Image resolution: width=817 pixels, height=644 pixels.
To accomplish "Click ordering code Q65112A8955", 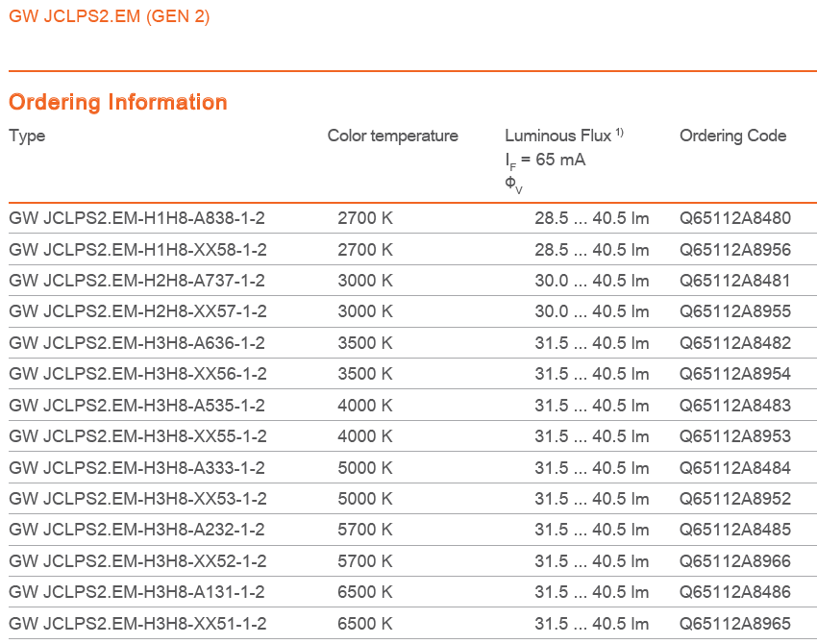I will [735, 311].
